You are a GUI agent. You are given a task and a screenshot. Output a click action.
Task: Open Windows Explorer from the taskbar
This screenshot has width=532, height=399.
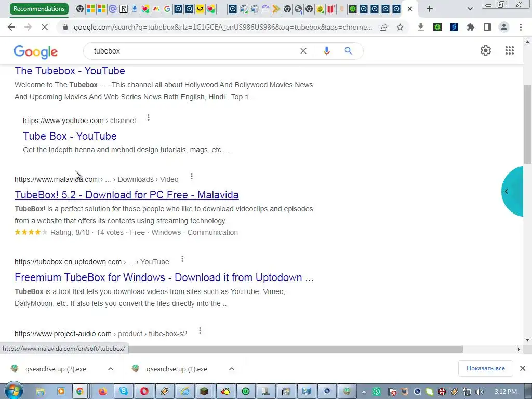[41, 392]
